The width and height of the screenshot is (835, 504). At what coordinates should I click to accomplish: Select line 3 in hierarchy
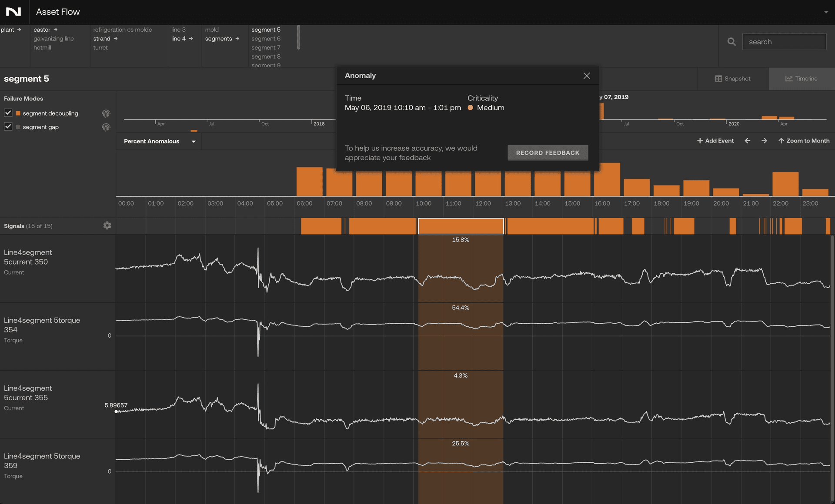coord(178,30)
